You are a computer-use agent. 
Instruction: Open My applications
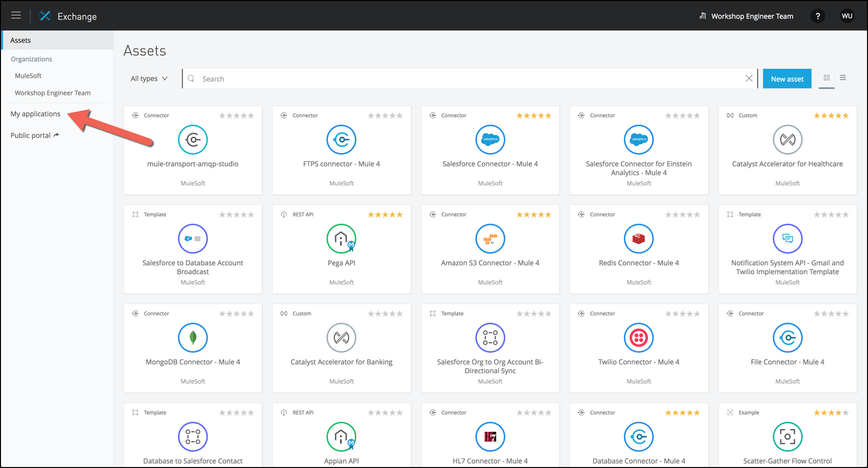coord(35,114)
